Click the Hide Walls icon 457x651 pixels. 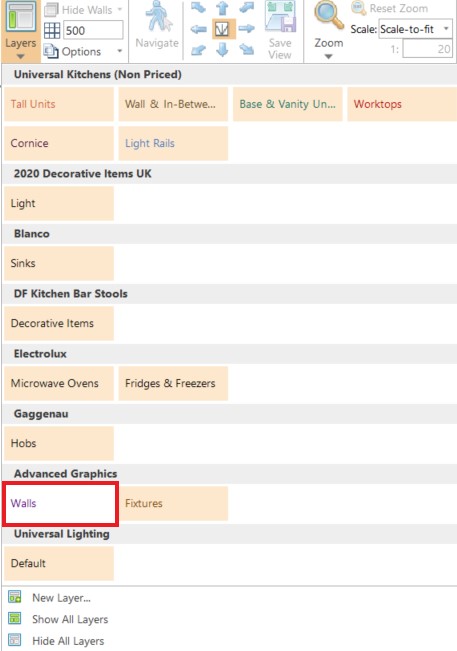51,9
